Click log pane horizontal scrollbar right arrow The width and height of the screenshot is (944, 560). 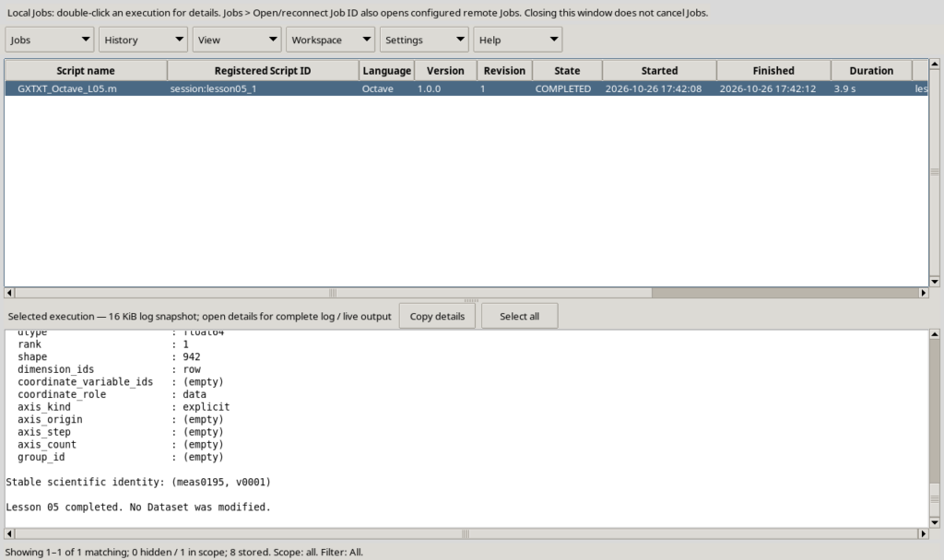[924, 533]
